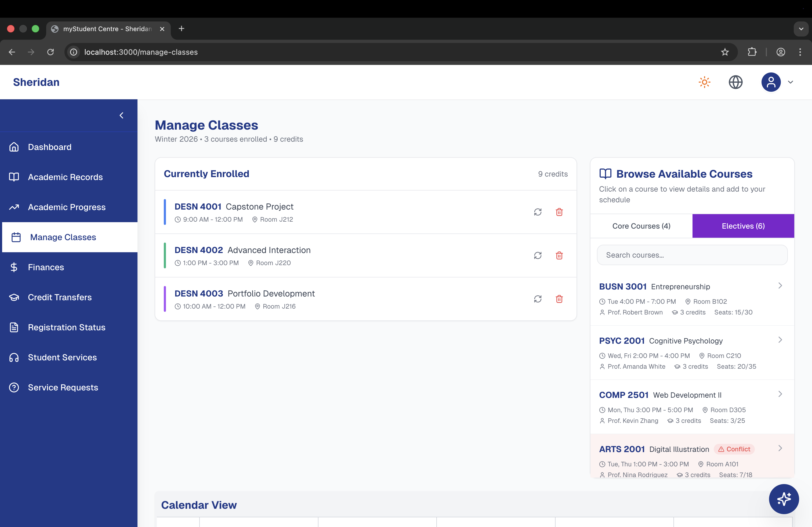812x527 pixels.
Task: Open the dropdown arrow next to the profile avatar
Action: tap(791, 82)
